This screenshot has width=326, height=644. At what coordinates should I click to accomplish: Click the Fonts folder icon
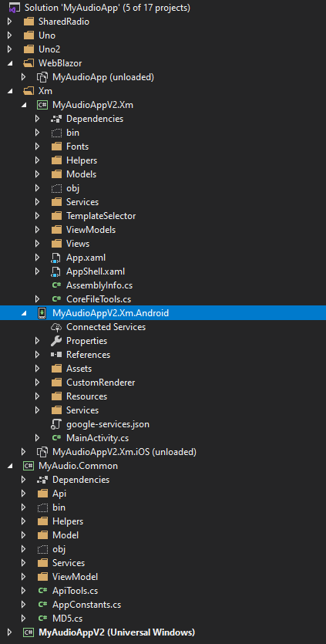[56, 147]
